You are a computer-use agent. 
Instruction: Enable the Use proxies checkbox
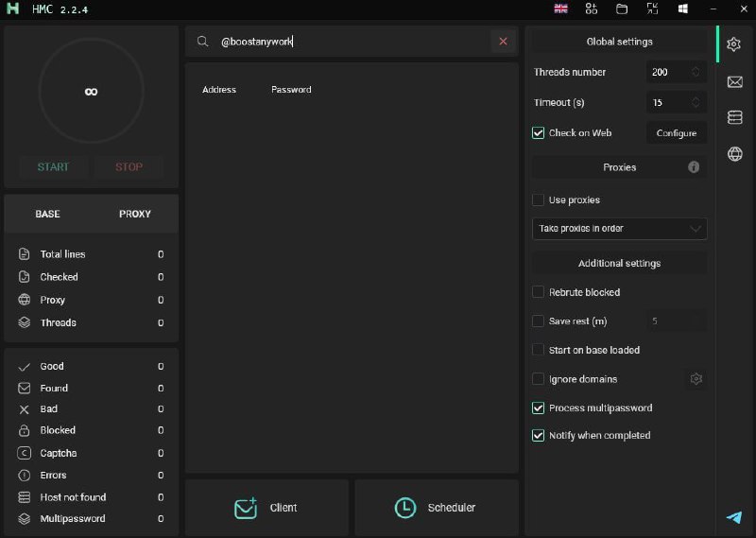click(x=538, y=200)
